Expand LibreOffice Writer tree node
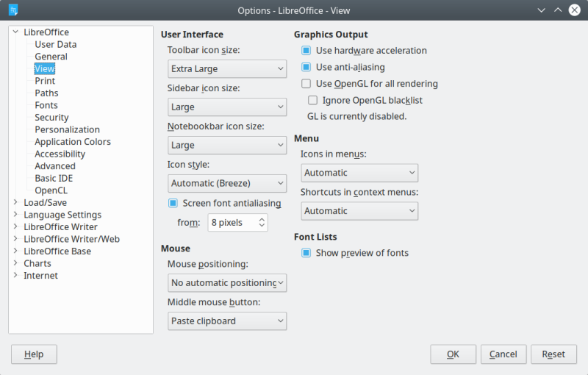The height and width of the screenshot is (375, 588). coord(15,226)
